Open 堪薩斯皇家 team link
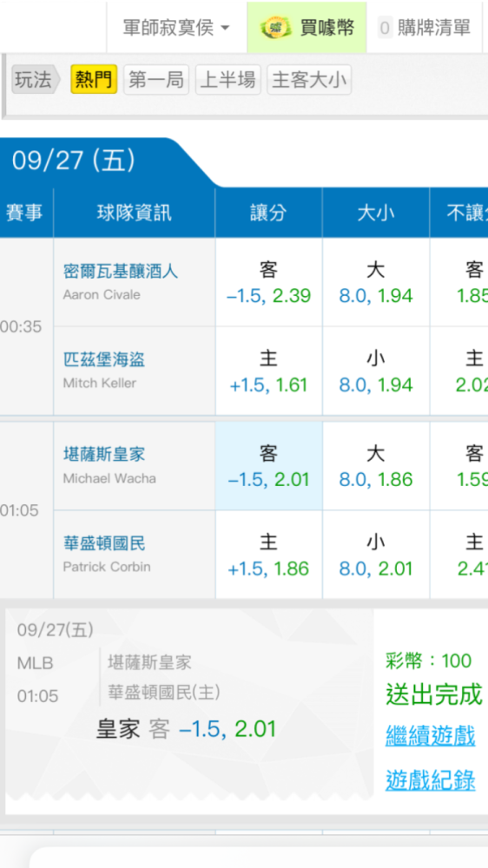The image size is (488, 868). (104, 455)
